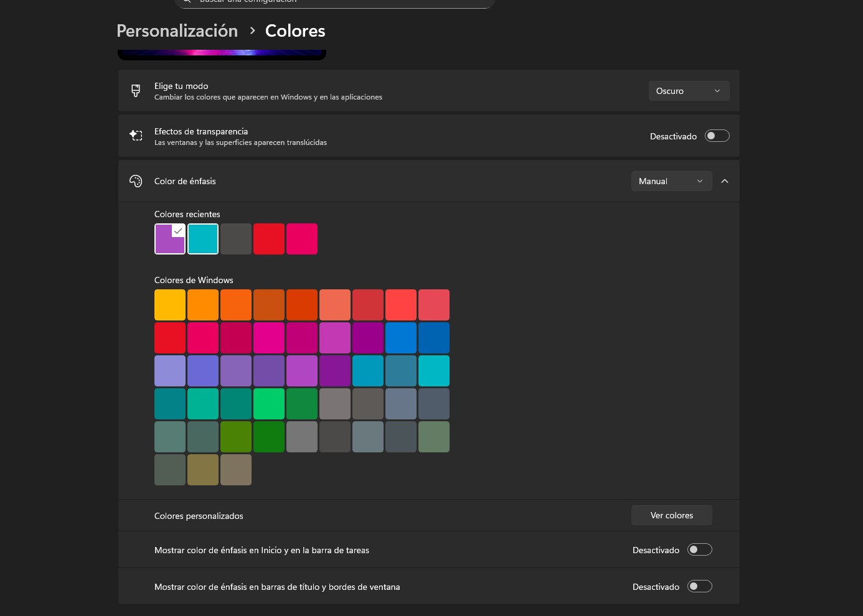Select the recent teal color swatch
The width and height of the screenshot is (863, 616).
point(203,239)
